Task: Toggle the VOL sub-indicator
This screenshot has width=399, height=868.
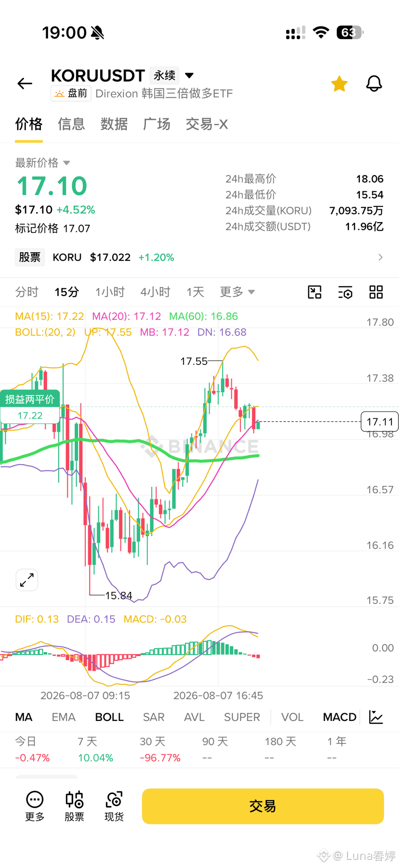Action: [x=293, y=717]
